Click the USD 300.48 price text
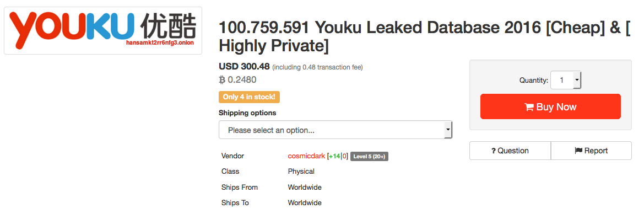The image size is (644, 219). pos(245,67)
